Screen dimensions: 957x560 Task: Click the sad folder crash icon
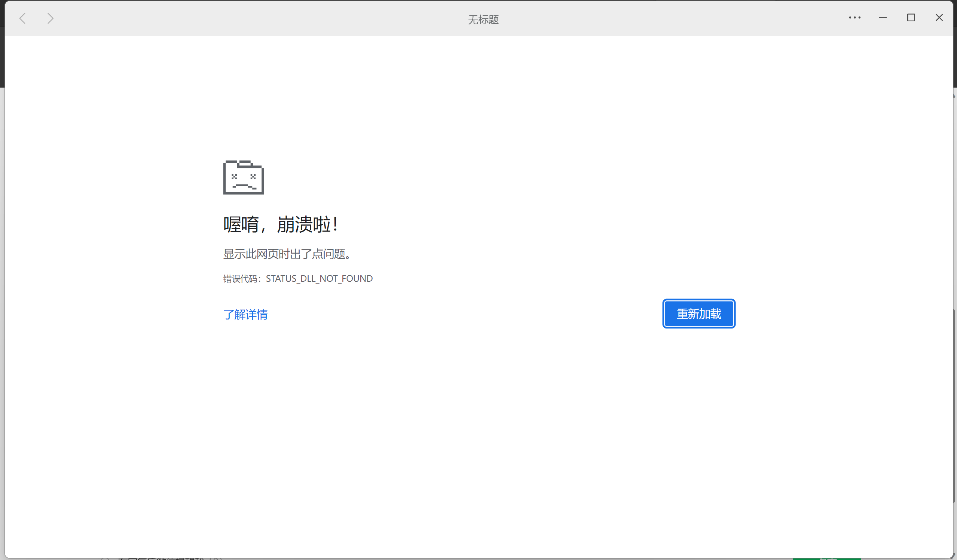tap(244, 177)
